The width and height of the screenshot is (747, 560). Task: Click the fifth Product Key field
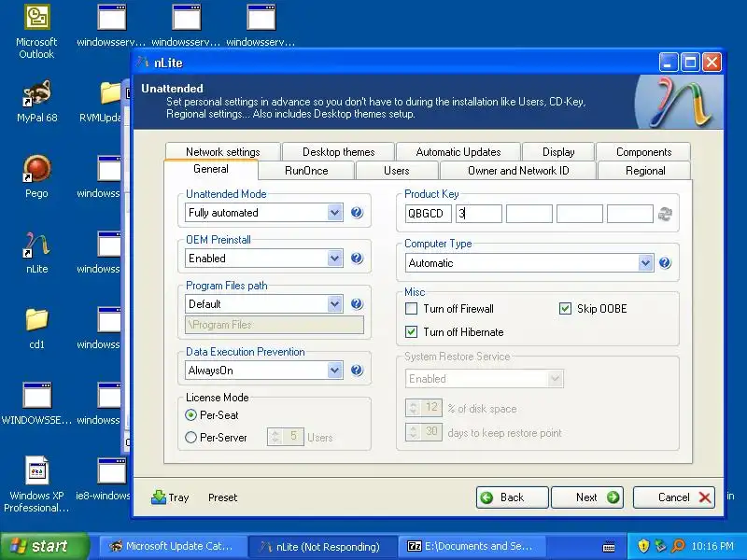[629, 214]
